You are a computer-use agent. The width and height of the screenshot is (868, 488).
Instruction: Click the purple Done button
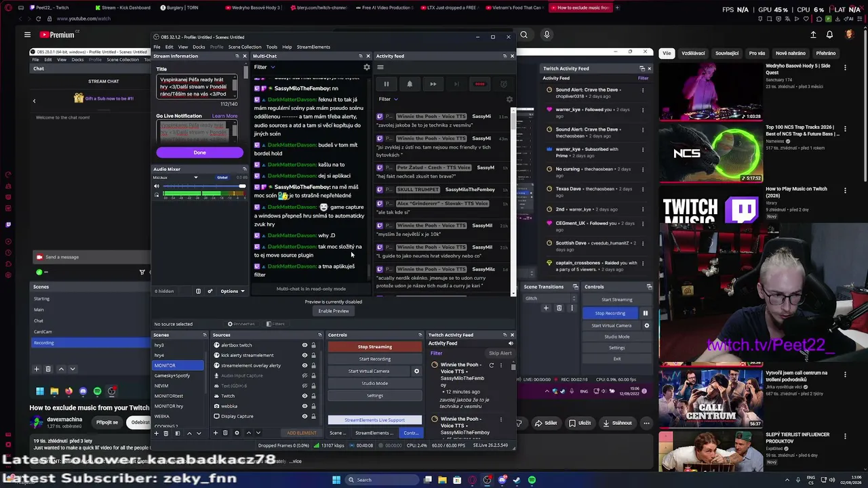[199, 152]
